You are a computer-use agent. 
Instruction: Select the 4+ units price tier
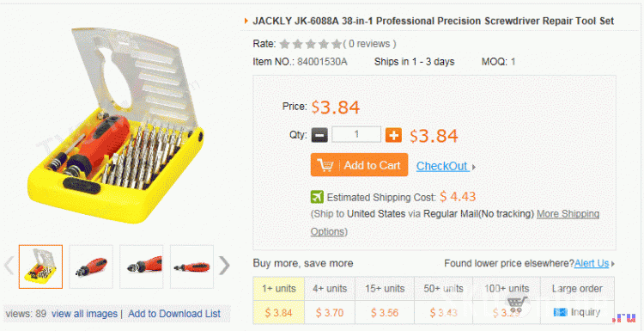330,301
